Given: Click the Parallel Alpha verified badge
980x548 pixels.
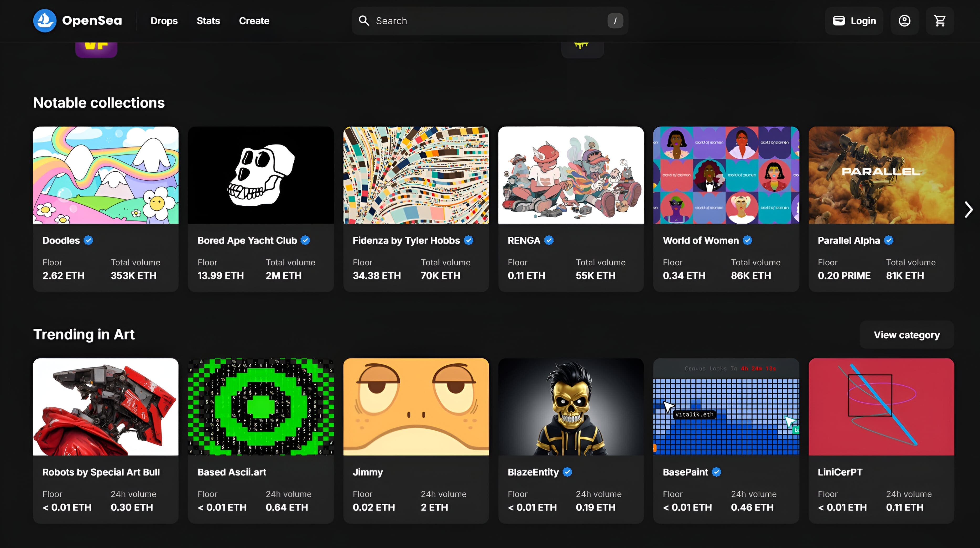Looking at the screenshot, I should [889, 241].
